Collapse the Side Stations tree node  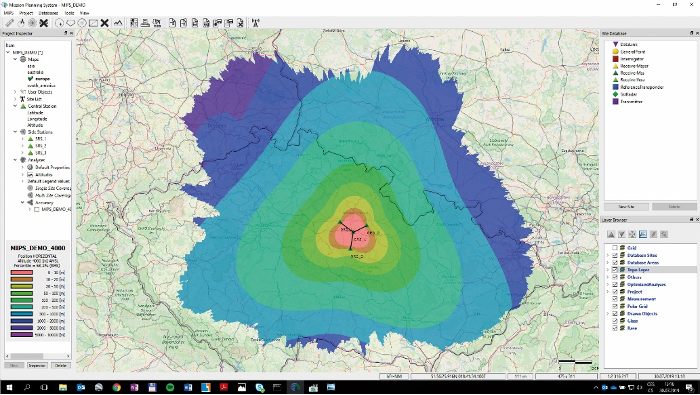tap(15, 132)
